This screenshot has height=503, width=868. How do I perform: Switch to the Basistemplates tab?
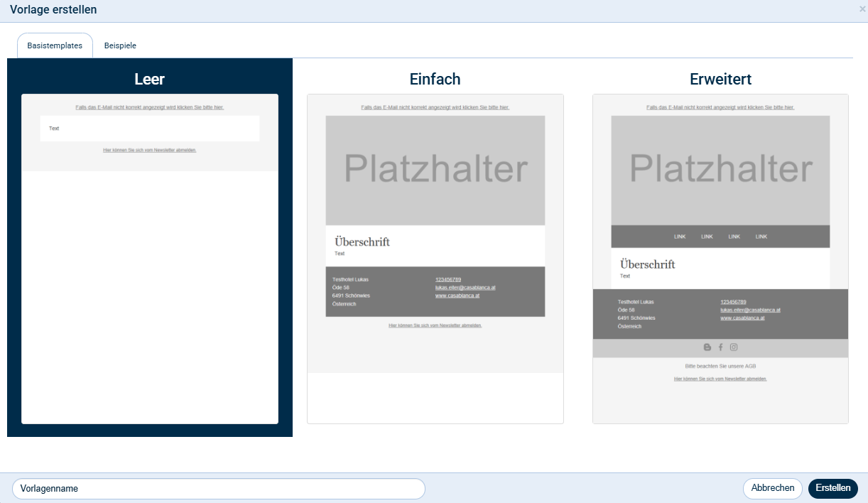55,45
